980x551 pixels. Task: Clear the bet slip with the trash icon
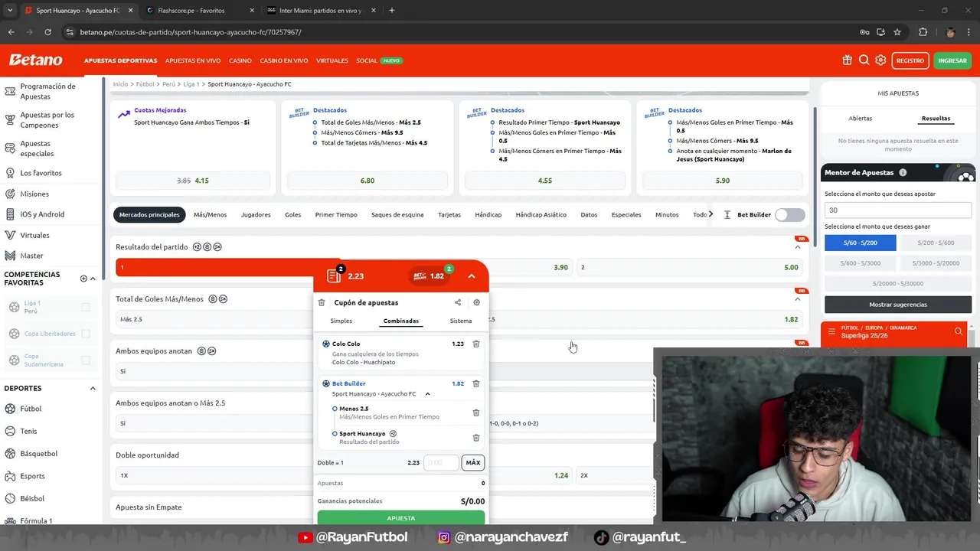tap(322, 302)
